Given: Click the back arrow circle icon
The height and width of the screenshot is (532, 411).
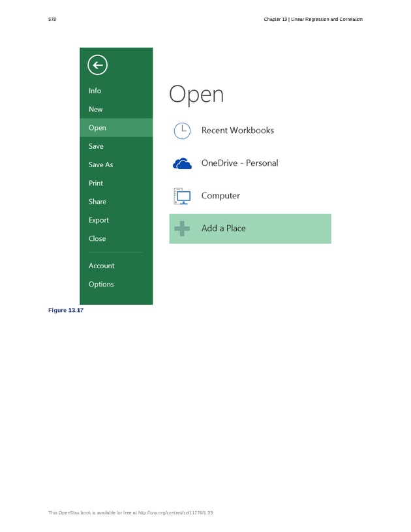Looking at the screenshot, I should pyautogui.click(x=97, y=65).
